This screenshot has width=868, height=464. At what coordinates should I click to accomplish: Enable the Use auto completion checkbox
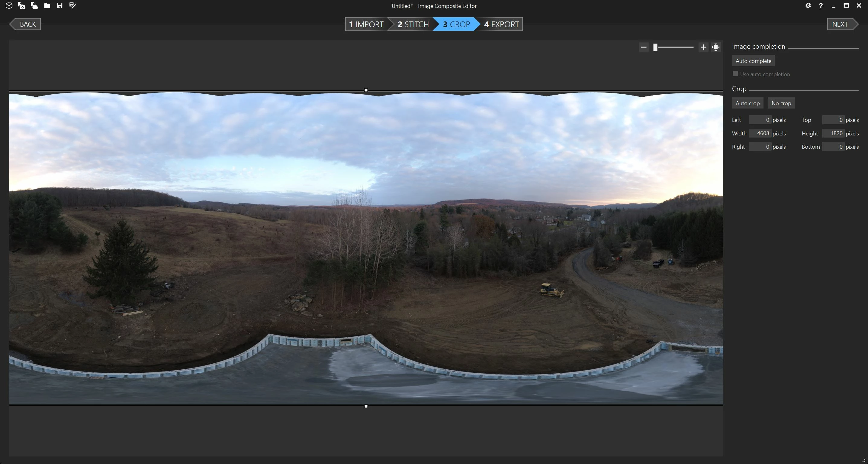click(735, 74)
